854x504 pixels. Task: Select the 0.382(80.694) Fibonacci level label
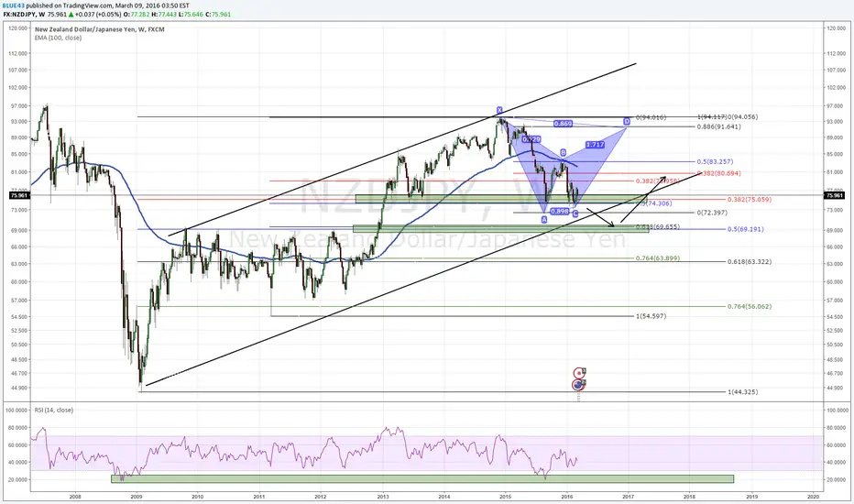point(719,173)
